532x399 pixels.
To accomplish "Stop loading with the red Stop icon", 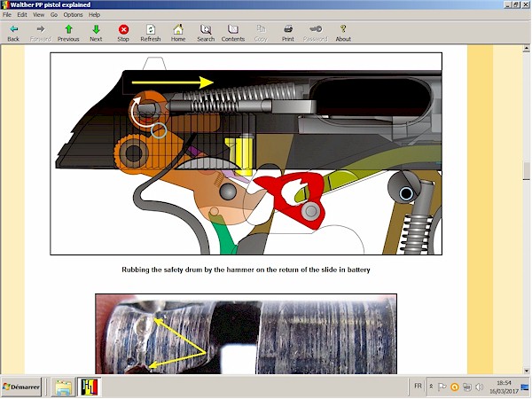I will tap(123, 33).
